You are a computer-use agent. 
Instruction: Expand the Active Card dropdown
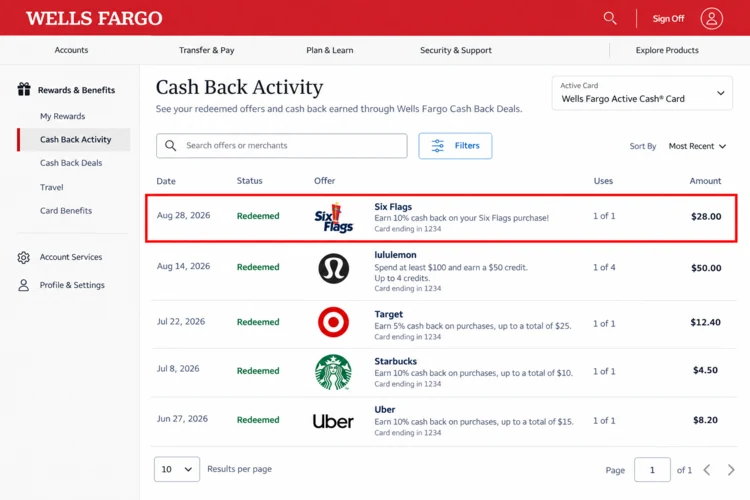[x=642, y=93]
